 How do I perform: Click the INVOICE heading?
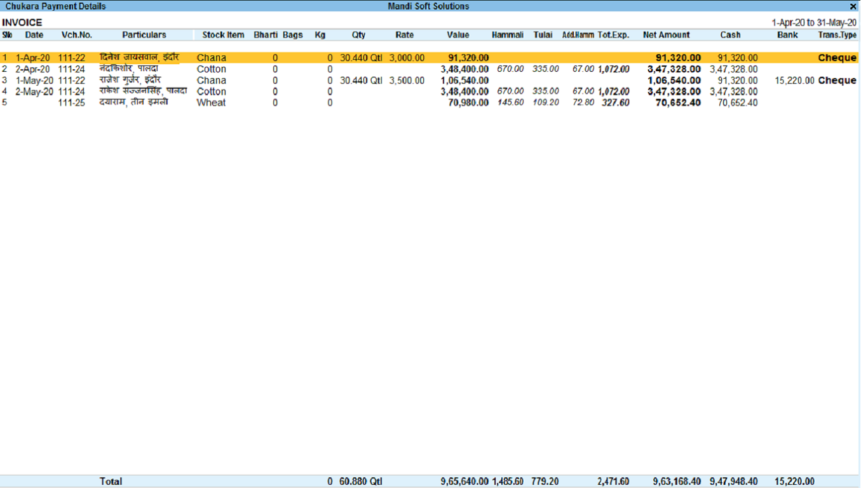pos(22,23)
